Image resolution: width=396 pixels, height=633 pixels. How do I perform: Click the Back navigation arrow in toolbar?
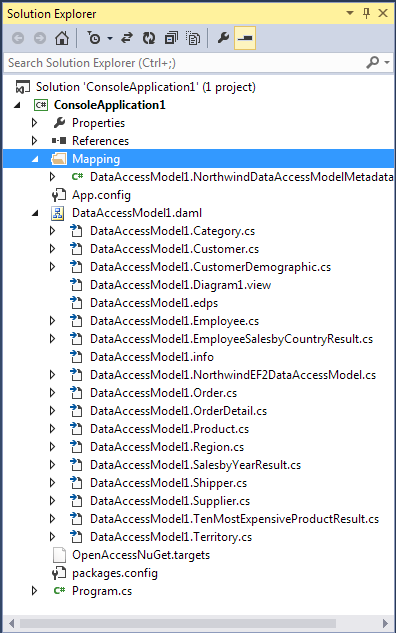tap(18, 38)
